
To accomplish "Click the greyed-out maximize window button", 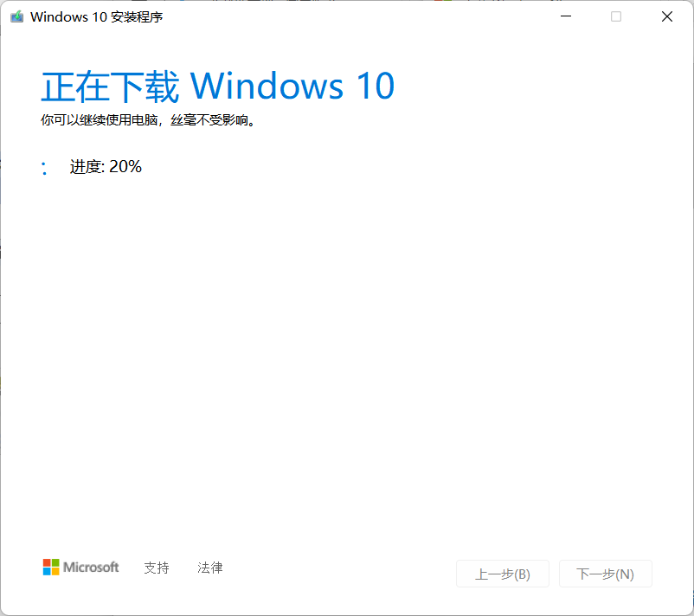I will [615, 16].
